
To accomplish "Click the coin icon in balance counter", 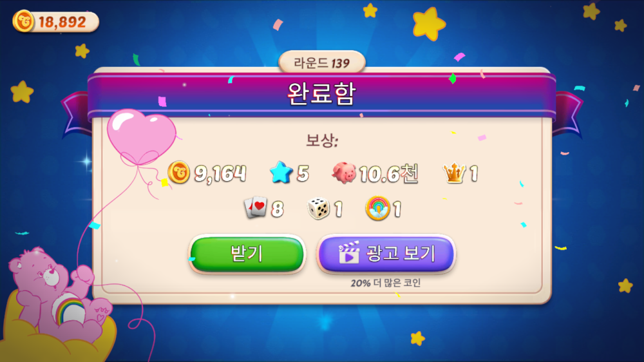I will pos(23,21).
